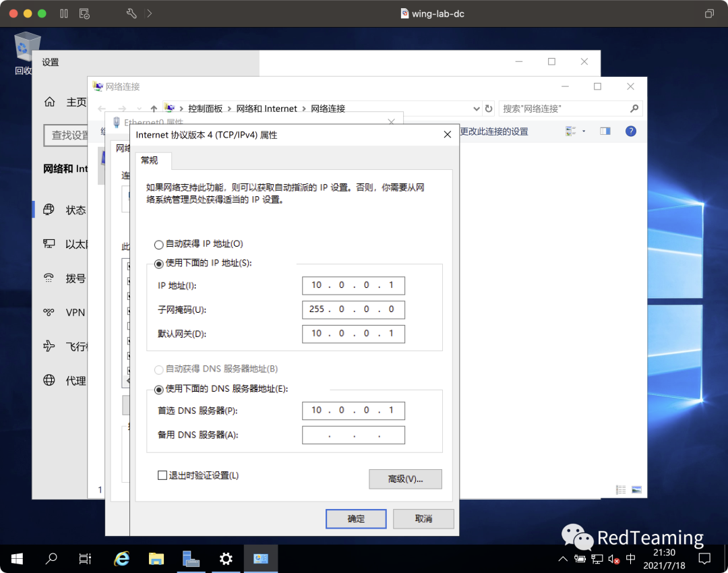Open taskbar search magnifier
728x573 pixels.
[51, 559]
